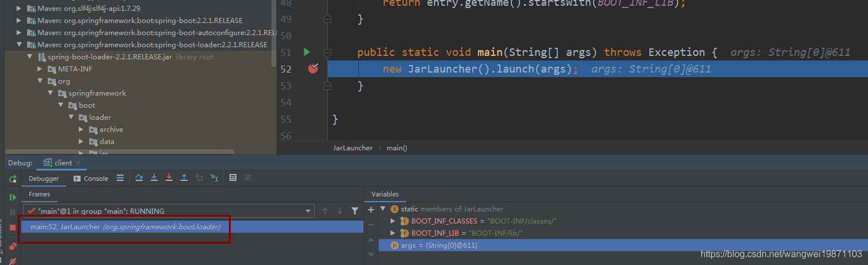Image resolution: width=868 pixels, height=265 pixels.
Task: Click green run gutter icon on line 51
Action: click(x=307, y=52)
